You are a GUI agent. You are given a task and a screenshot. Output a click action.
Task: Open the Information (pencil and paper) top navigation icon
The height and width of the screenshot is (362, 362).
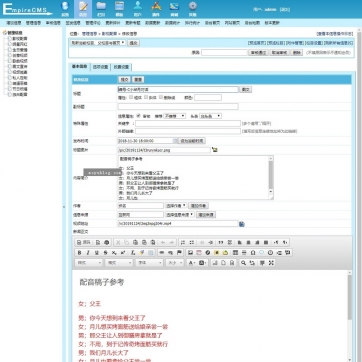point(83,9)
